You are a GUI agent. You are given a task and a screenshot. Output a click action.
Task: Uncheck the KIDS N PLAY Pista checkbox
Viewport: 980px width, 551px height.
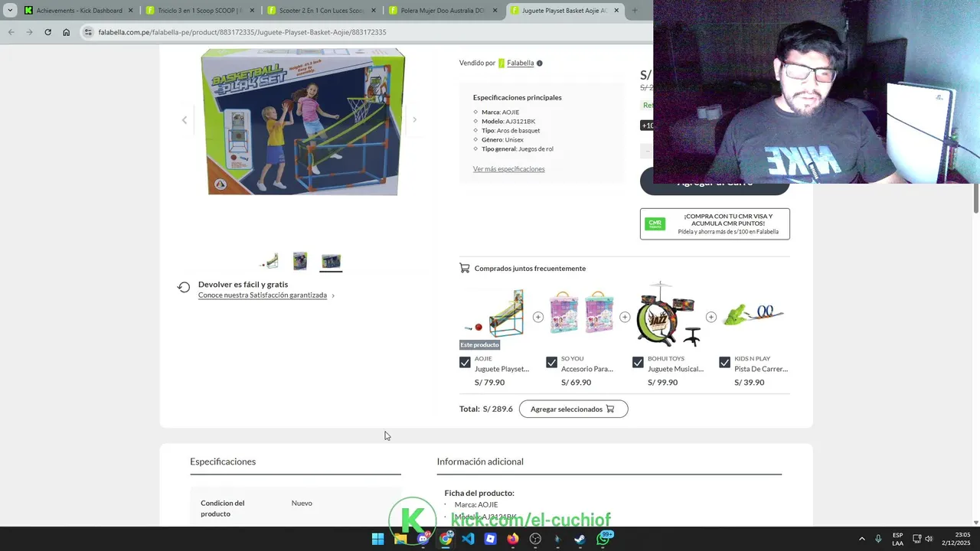pos(724,362)
